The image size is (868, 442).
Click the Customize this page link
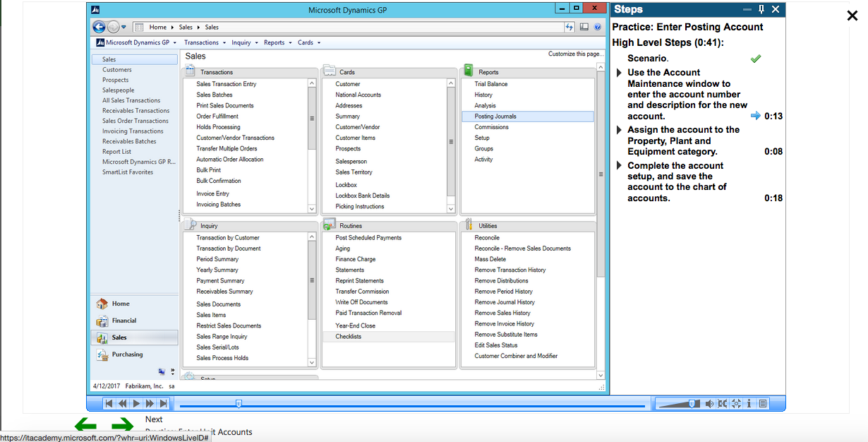576,54
